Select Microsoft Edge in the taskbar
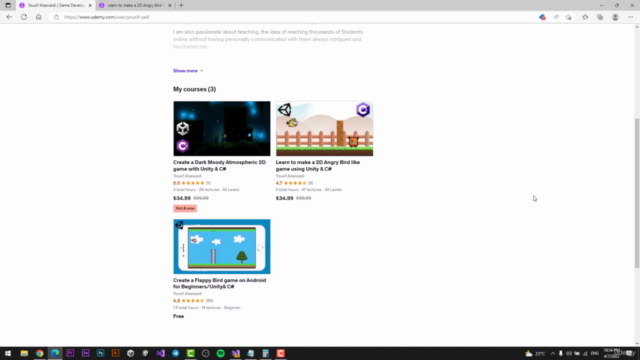The image size is (640, 360). coord(55,353)
